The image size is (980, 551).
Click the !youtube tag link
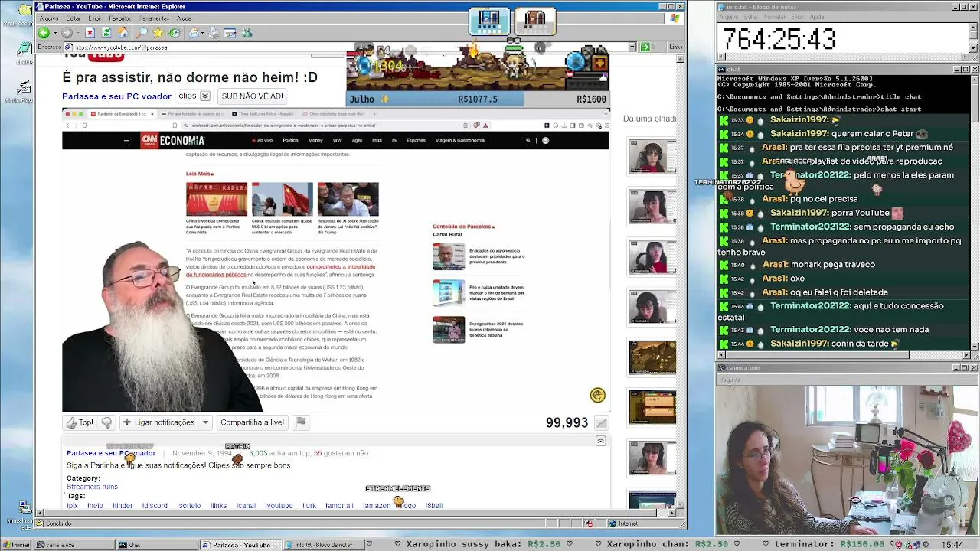tap(279, 506)
